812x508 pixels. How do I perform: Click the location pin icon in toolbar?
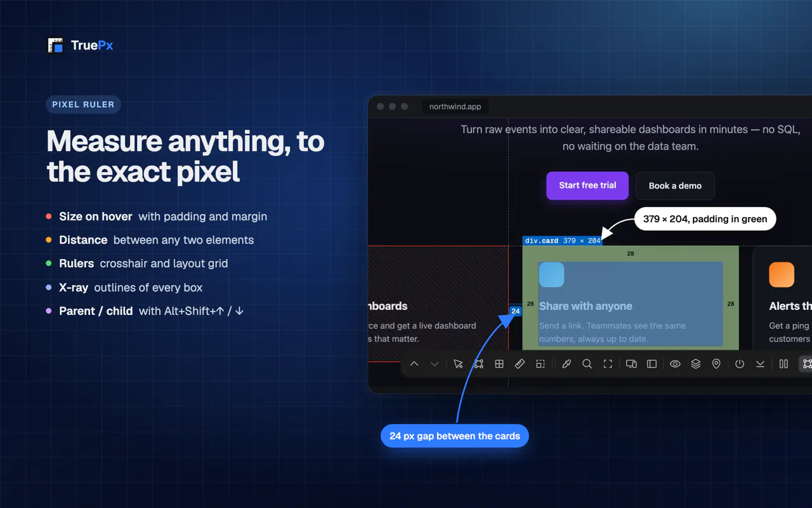click(716, 364)
